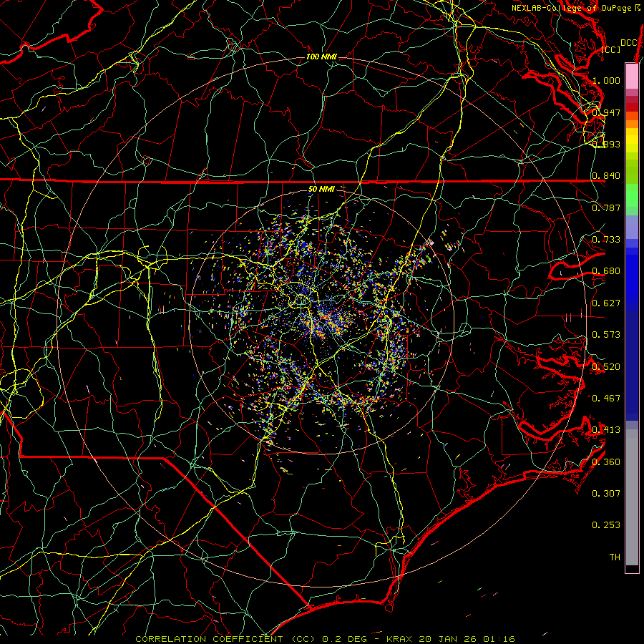Click the 0.413 legend value

(x=606, y=430)
